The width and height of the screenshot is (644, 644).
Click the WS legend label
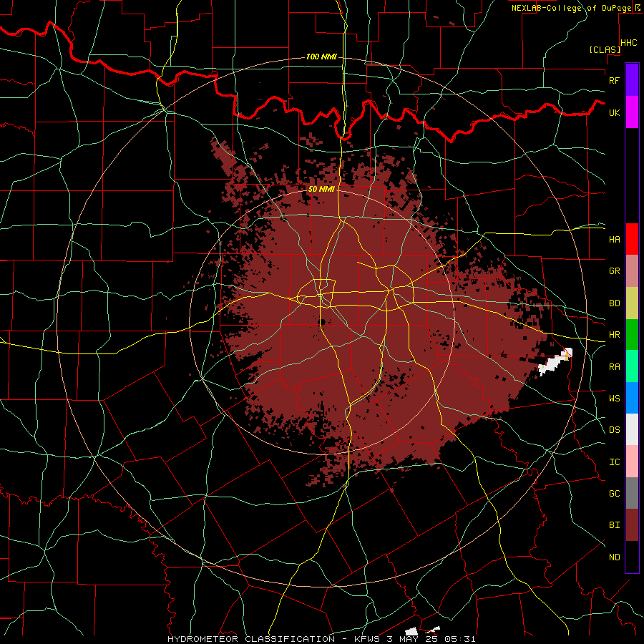[614, 399]
